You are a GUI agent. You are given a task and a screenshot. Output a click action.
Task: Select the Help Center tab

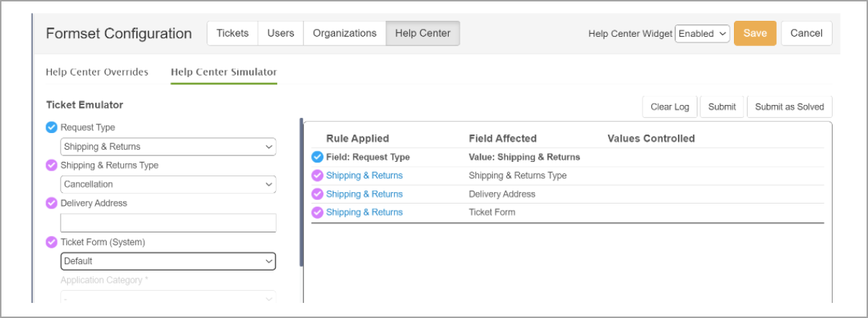[423, 33]
